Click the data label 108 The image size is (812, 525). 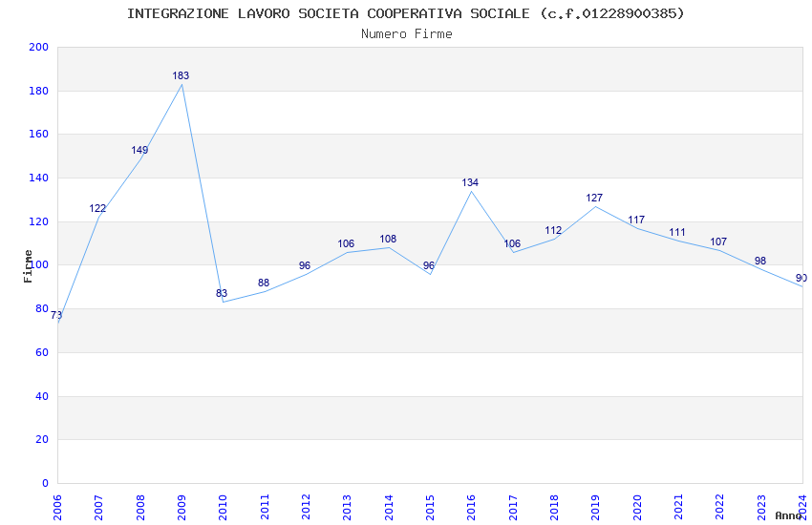[388, 239]
